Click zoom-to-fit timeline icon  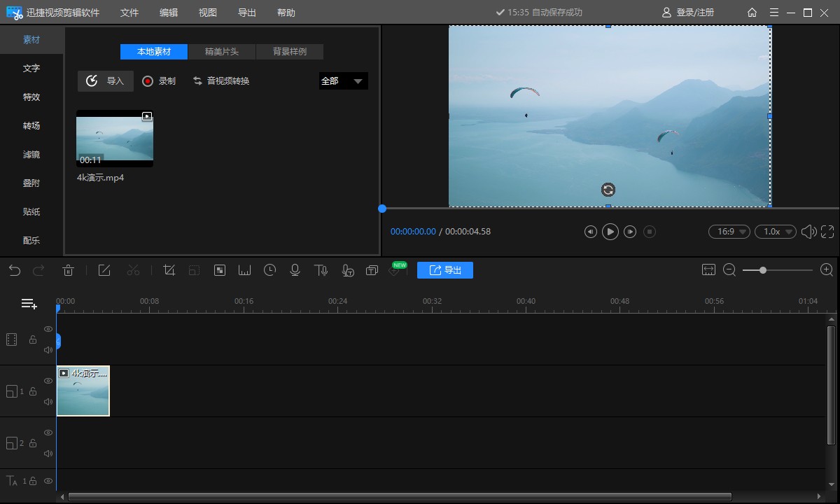click(x=708, y=270)
